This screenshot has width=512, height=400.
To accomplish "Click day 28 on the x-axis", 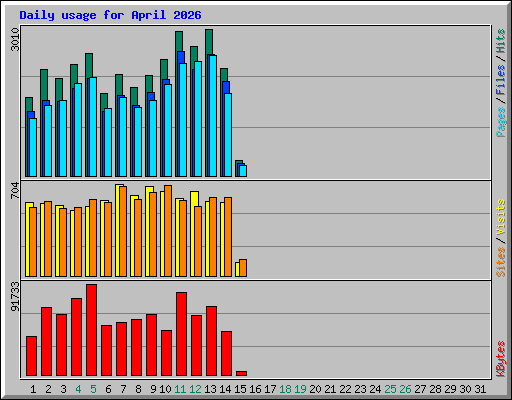I will [x=435, y=389].
